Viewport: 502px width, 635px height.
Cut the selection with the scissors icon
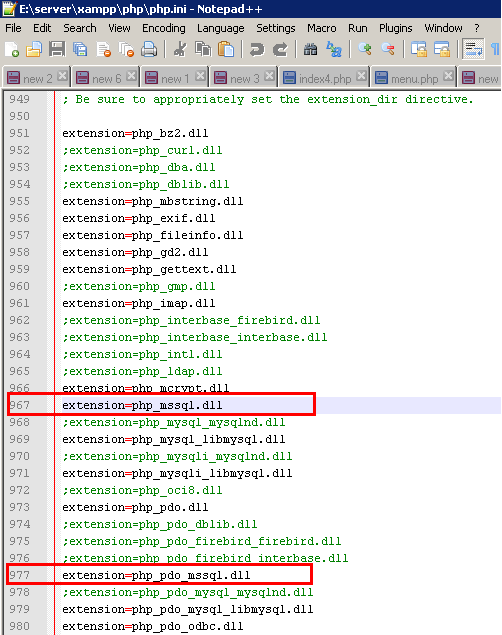click(x=180, y=49)
